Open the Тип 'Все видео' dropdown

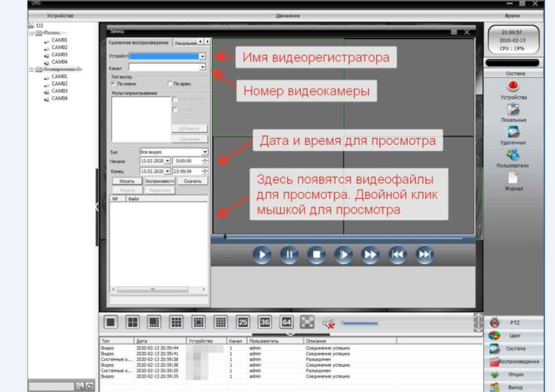point(205,151)
